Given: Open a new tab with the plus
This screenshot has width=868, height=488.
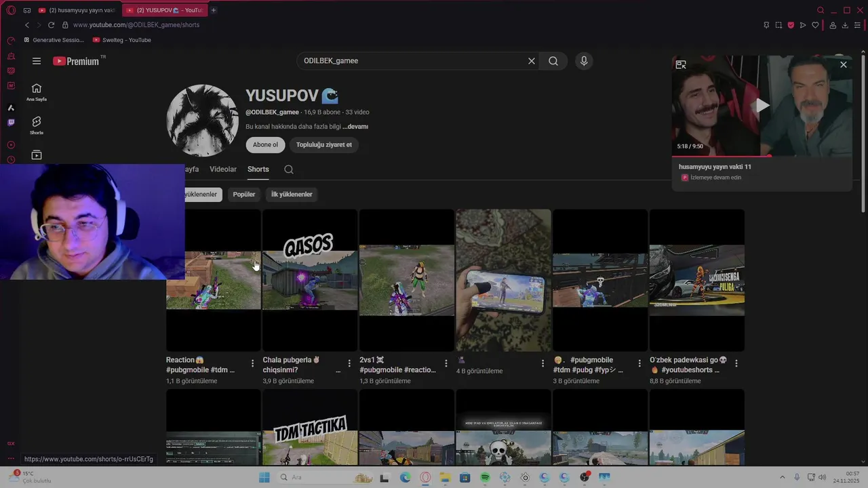Looking at the screenshot, I should click(213, 10).
